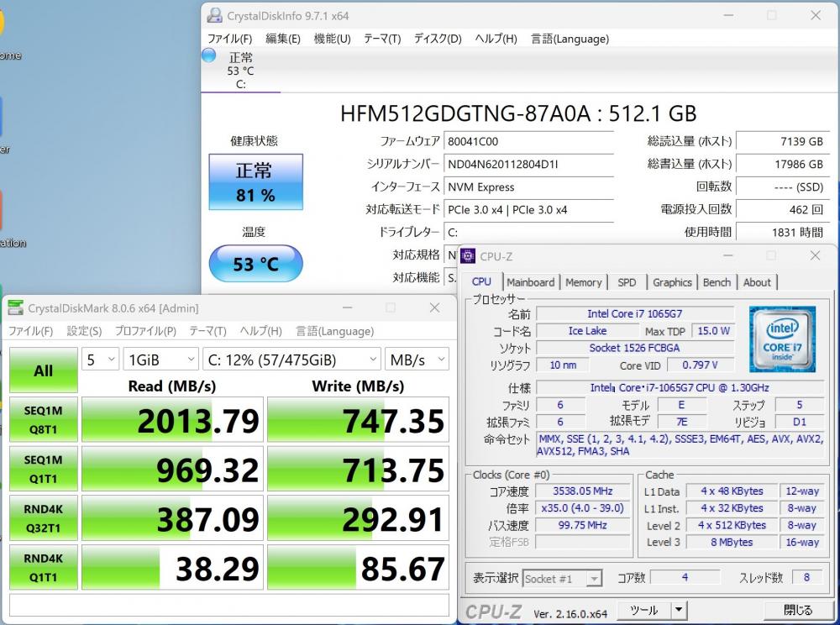Open ヘルプ(H) menu in CrystalDiskInfo
Image resolution: width=840 pixels, height=625 pixels.
[496, 39]
